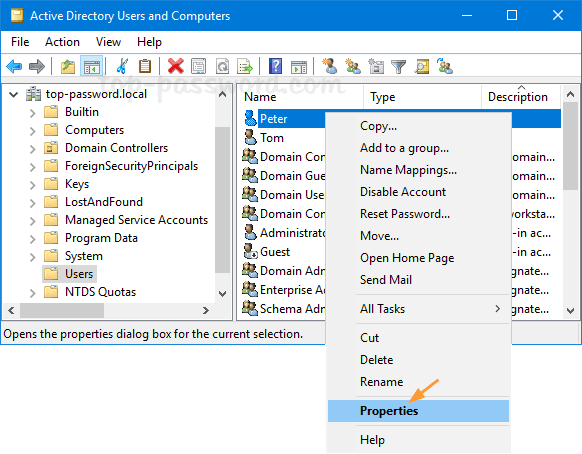Expand the Computers folder node
Image resolution: width=582 pixels, height=454 pixels.
pos(33,131)
